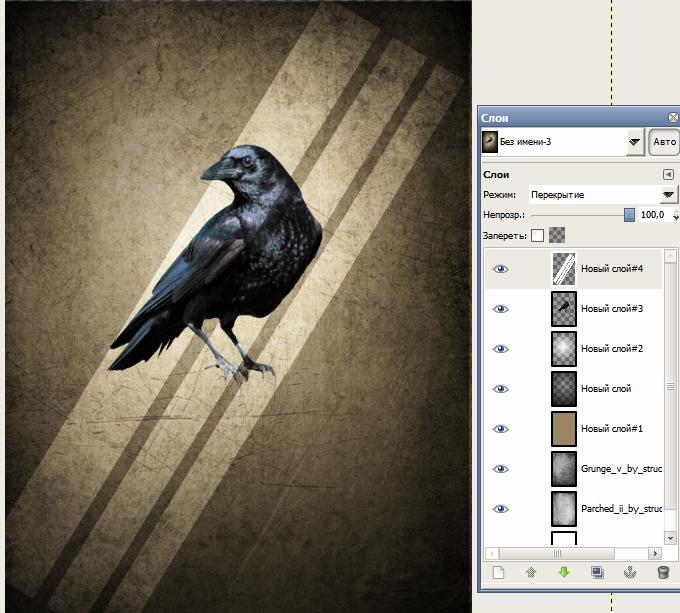The image size is (680, 613).
Task: Select the Новый слой#3 crow thumbnail
Action: 564,309
